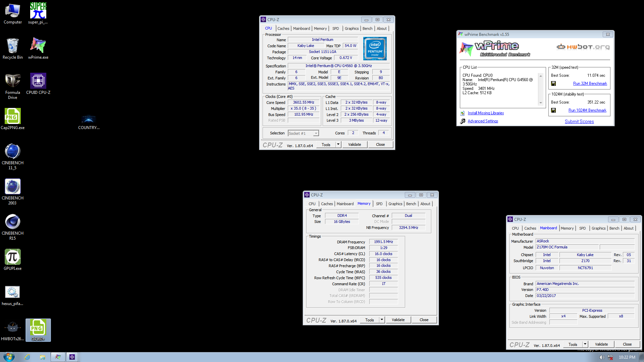Click the taskbar clock showing 10:22 PM
This screenshot has height=362, width=644.
(627, 357)
